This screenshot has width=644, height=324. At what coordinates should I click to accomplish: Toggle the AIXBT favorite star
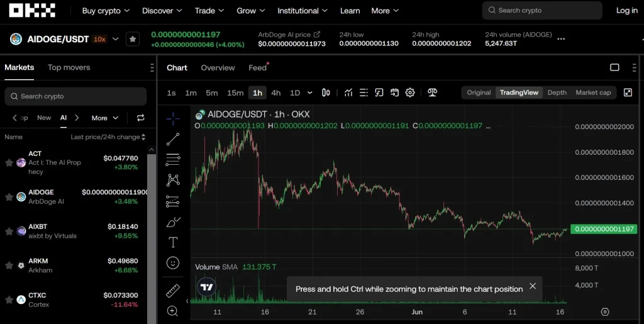point(9,231)
